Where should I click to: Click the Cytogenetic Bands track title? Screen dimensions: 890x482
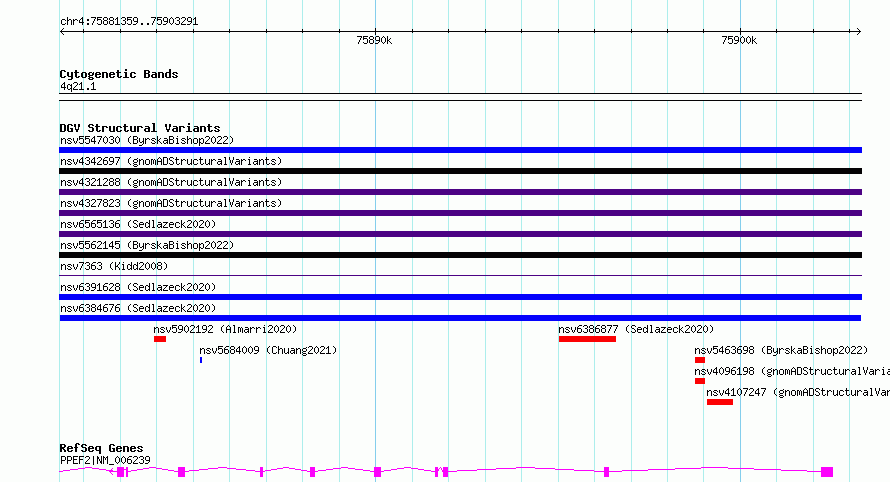(x=119, y=74)
